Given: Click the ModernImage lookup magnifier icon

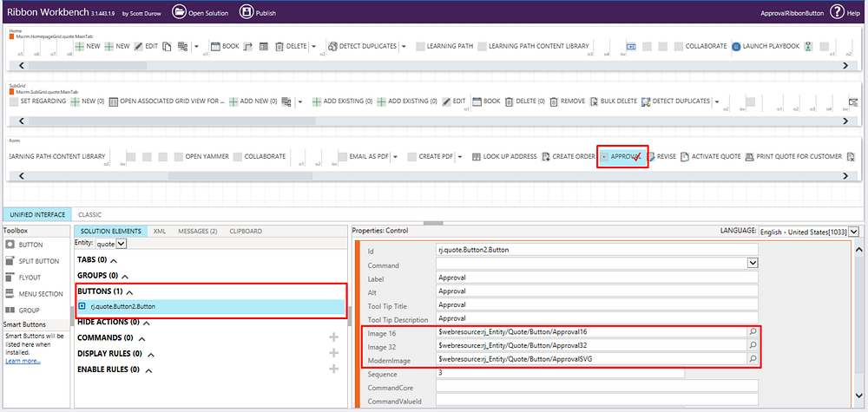Looking at the screenshot, I should 753,359.
